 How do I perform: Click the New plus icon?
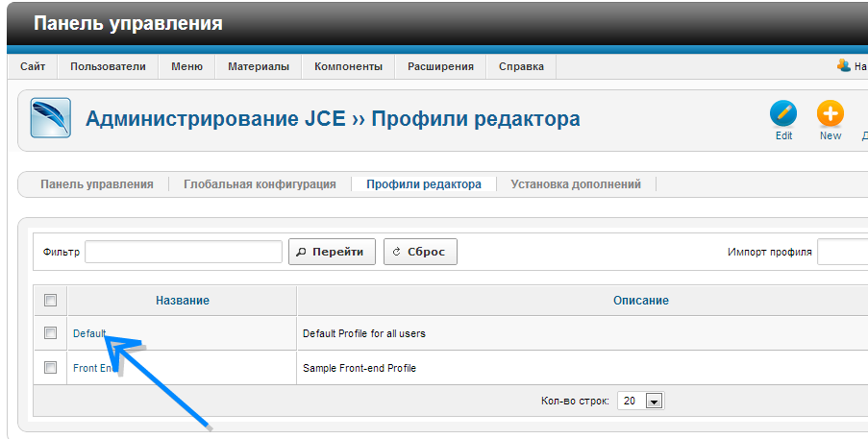point(830,114)
